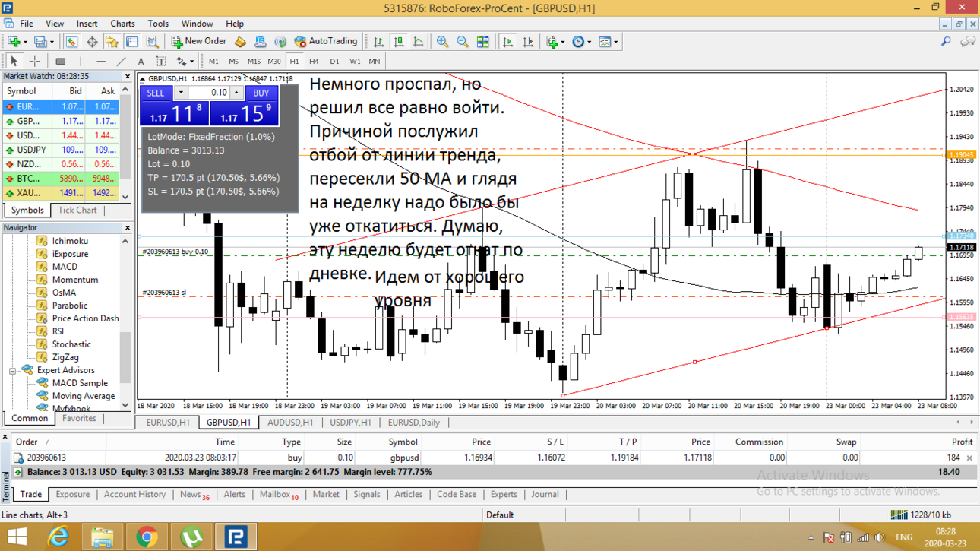Viewport: 980px width, 551px height.
Task: Open the Charts menu
Action: [x=122, y=24]
